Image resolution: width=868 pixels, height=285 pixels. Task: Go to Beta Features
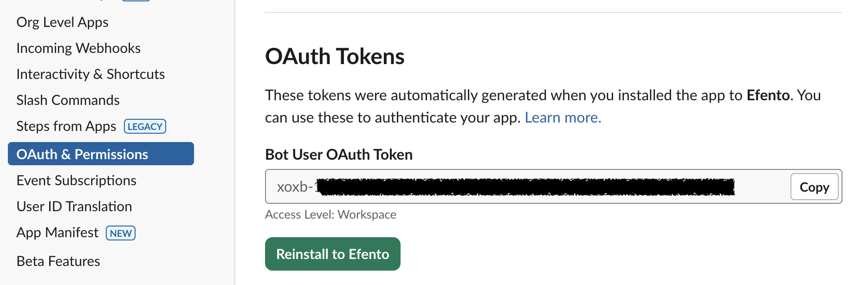coord(58,261)
